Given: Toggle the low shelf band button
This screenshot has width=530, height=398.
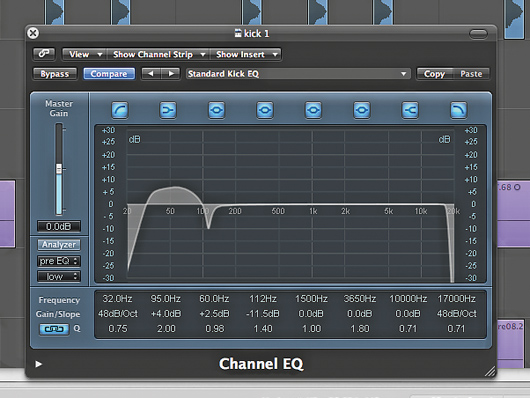Looking at the screenshot, I should 168,110.
